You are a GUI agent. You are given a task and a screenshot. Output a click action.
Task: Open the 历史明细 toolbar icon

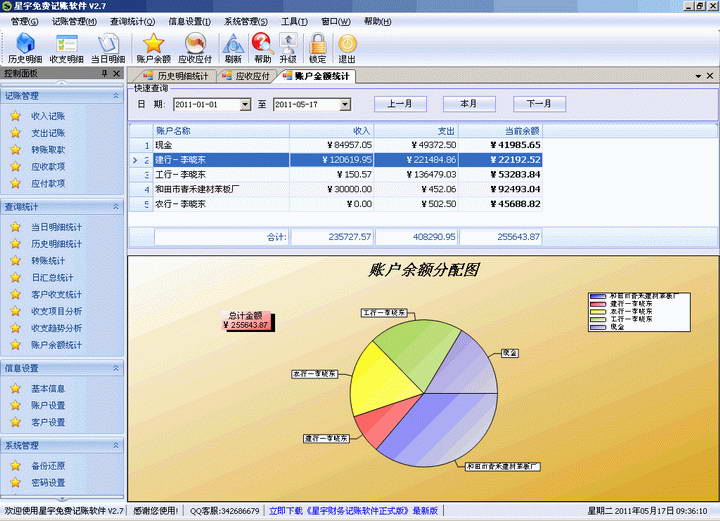click(x=25, y=48)
